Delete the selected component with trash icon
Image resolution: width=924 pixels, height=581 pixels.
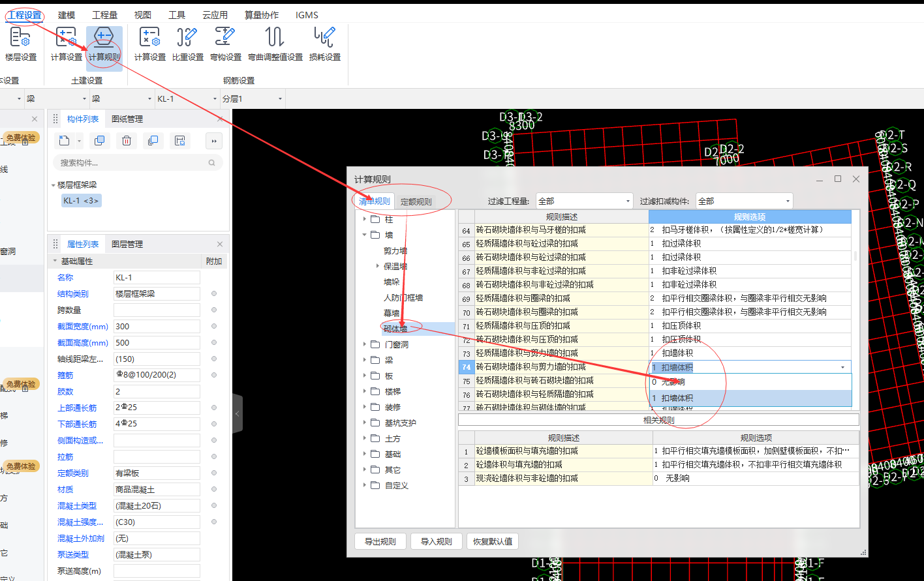click(127, 140)
